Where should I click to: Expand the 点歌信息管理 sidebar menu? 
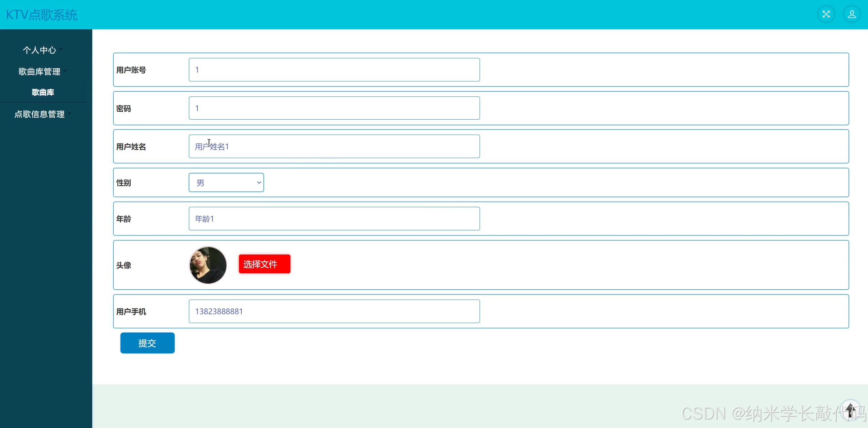tap(39, 114)
